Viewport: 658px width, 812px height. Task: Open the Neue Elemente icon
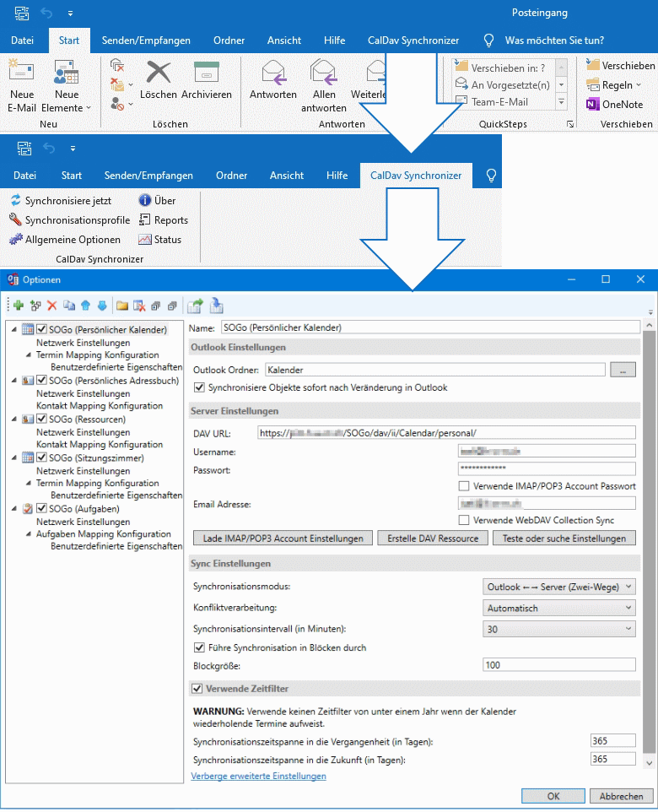pyautogui.click(x=67, y=72)
